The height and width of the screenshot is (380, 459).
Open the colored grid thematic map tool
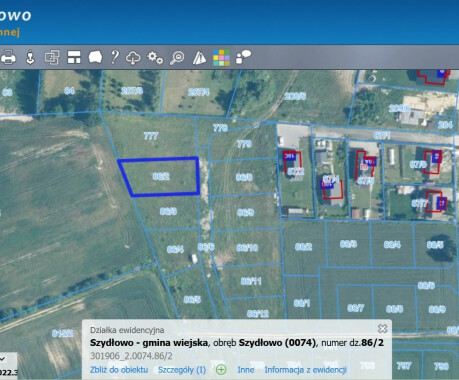point(221,58)
